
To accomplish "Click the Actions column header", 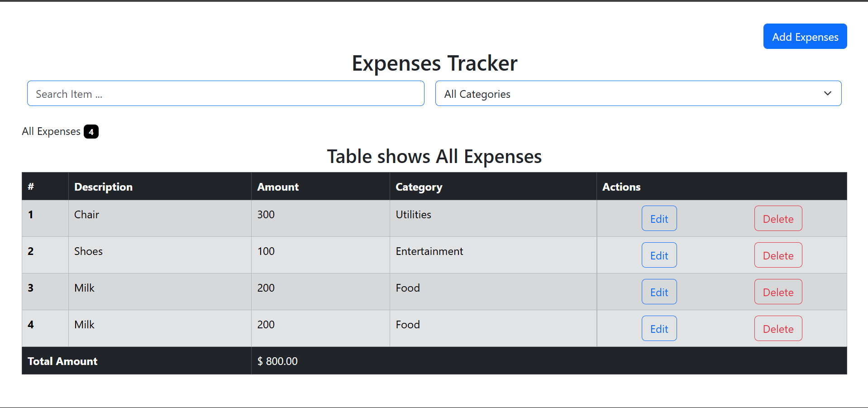I will (621, 187).
